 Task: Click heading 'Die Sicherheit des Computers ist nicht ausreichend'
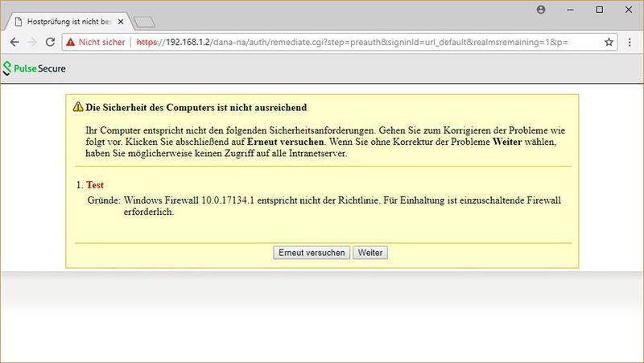[196, 107]
